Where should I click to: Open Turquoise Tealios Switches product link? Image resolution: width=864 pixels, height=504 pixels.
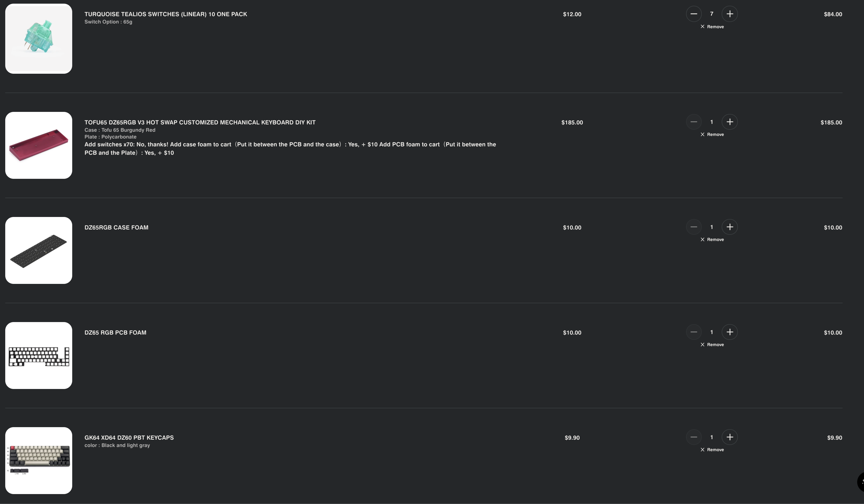coord(166,14)
